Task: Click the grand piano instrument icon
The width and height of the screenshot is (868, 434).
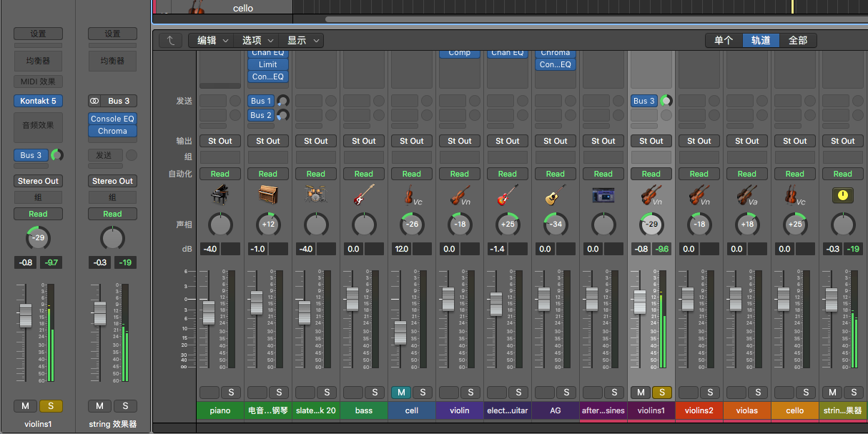Action: coord(220,195)
